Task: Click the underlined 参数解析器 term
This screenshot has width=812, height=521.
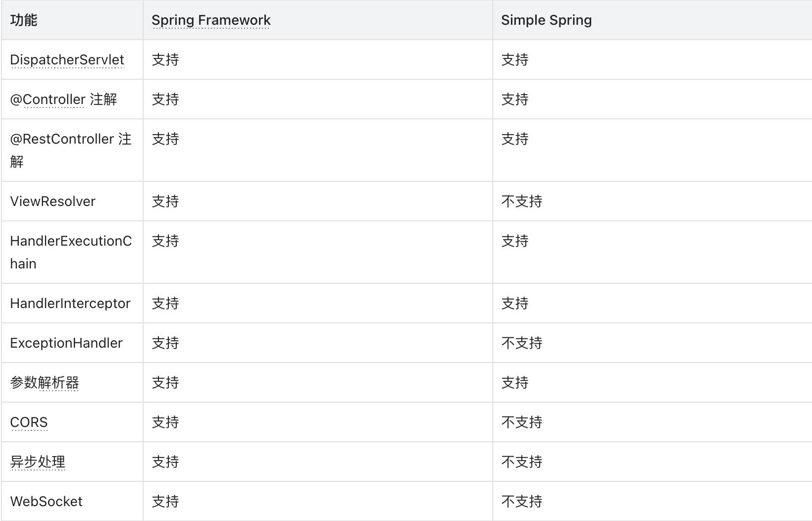Action: point(45,383)
